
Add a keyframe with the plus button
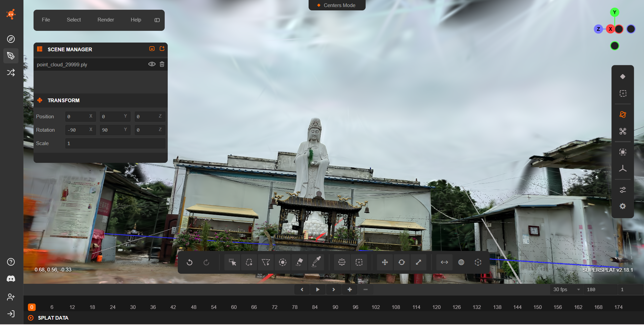[350, 289]
